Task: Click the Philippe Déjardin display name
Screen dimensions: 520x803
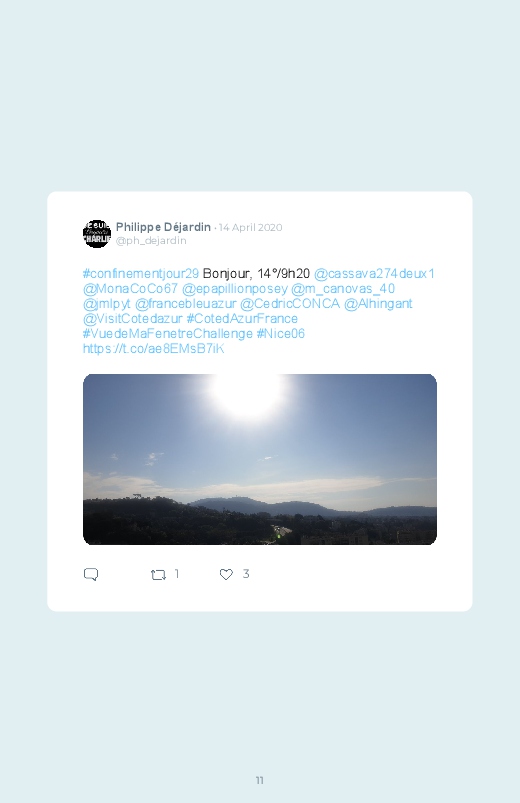Action: [163, 227]
